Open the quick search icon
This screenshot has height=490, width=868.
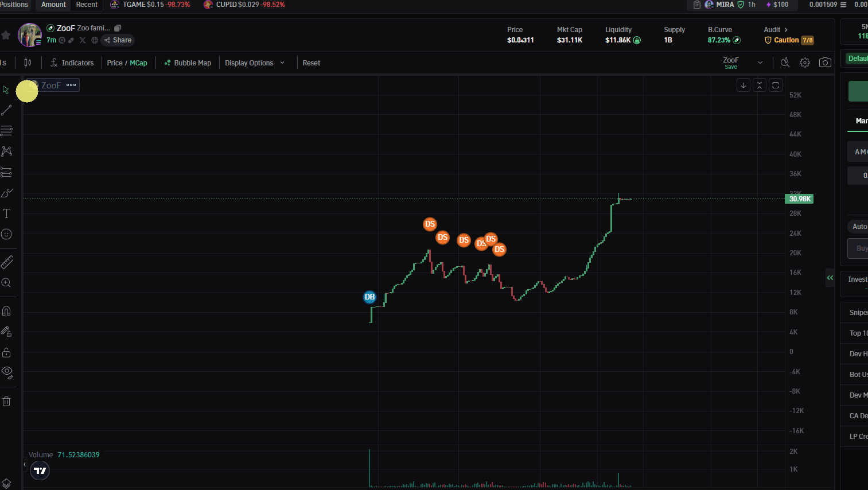(x=785, y=63)
